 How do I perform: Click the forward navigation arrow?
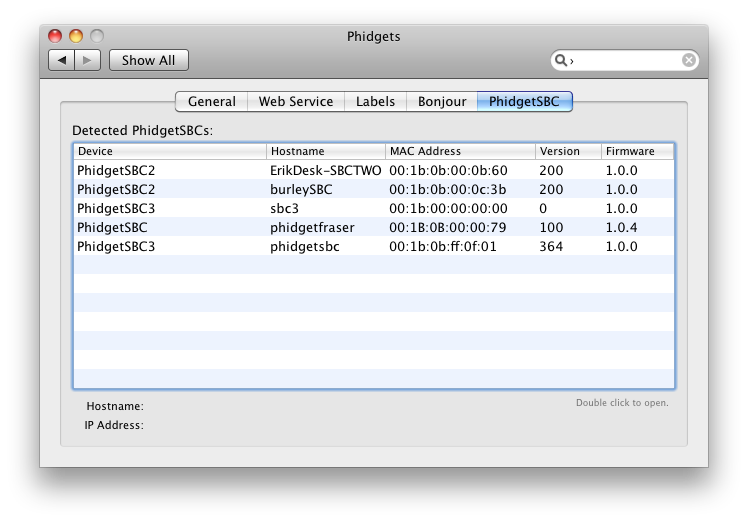pyautogui.click(x=87, y=60)
